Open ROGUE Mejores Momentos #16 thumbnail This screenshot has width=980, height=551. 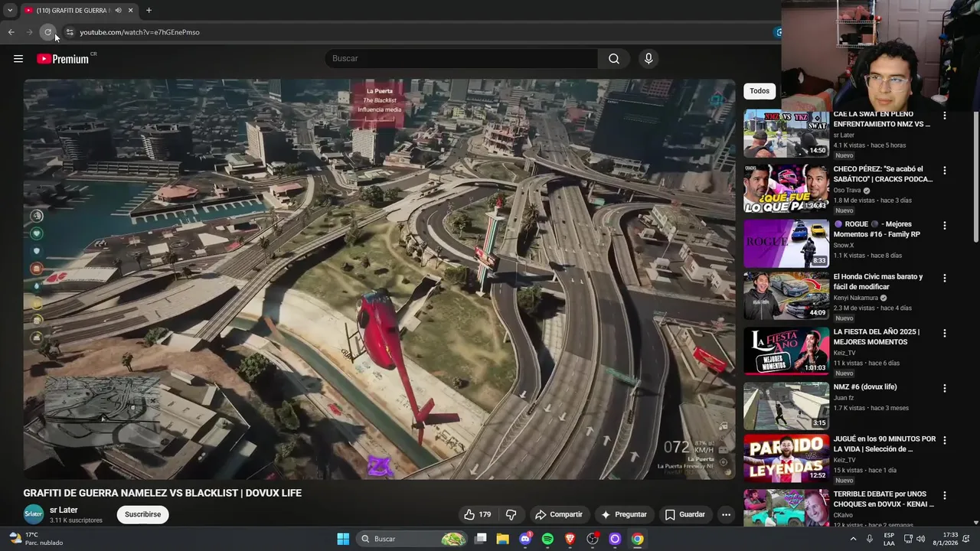786,243
